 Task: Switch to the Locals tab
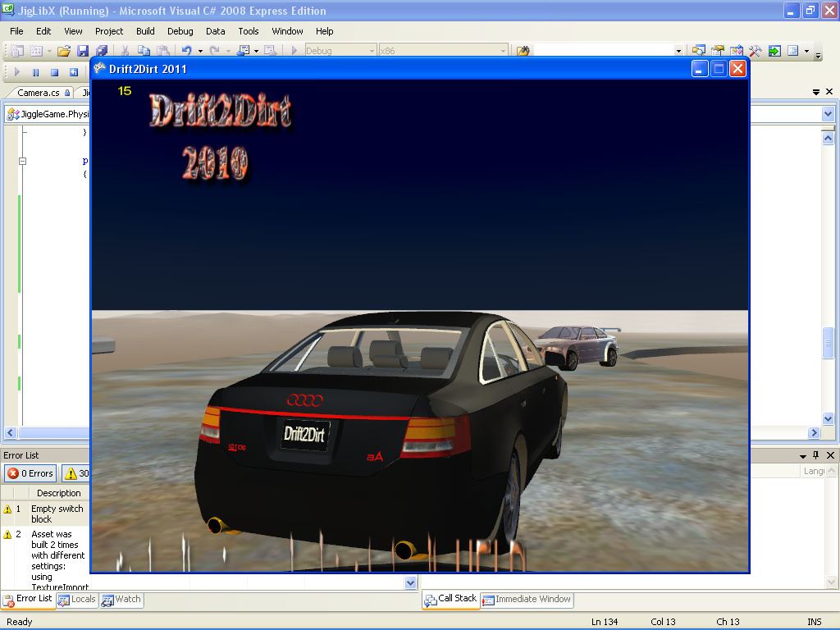click(77, 600)
